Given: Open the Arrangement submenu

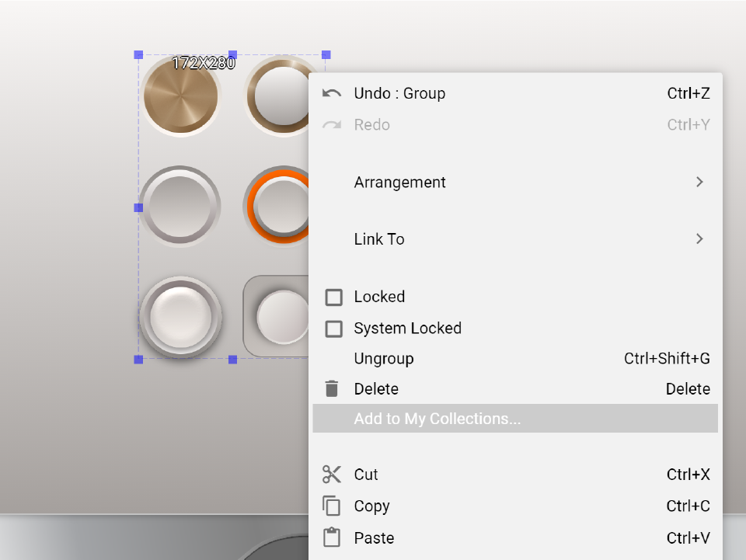Looking at the screenshot, I should pos(399,183).
